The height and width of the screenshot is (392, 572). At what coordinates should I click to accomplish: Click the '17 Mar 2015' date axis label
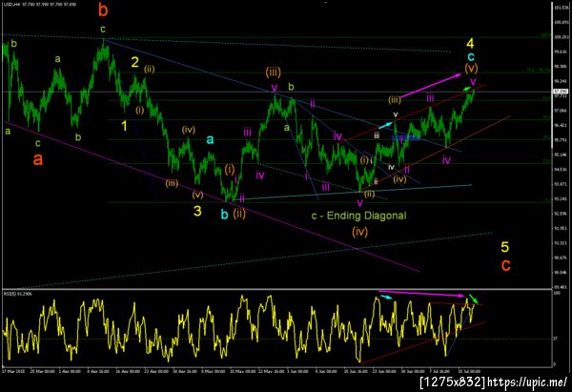click(x=12, y=371)
